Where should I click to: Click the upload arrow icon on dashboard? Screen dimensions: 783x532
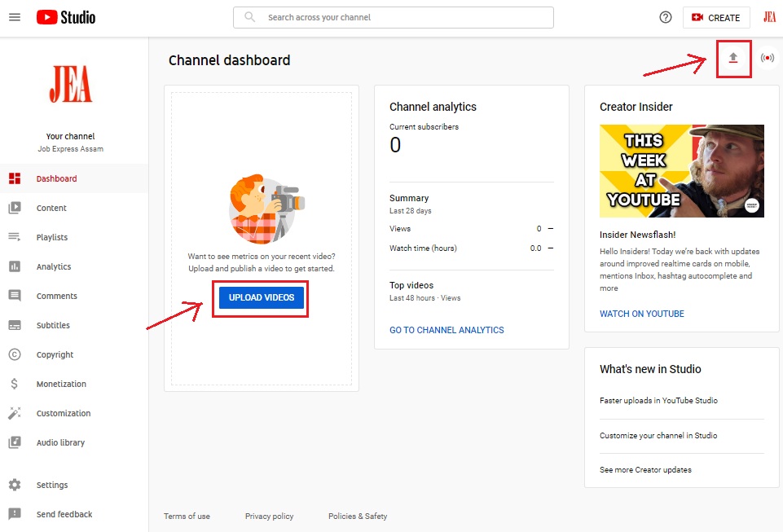(x=733, y=58)
